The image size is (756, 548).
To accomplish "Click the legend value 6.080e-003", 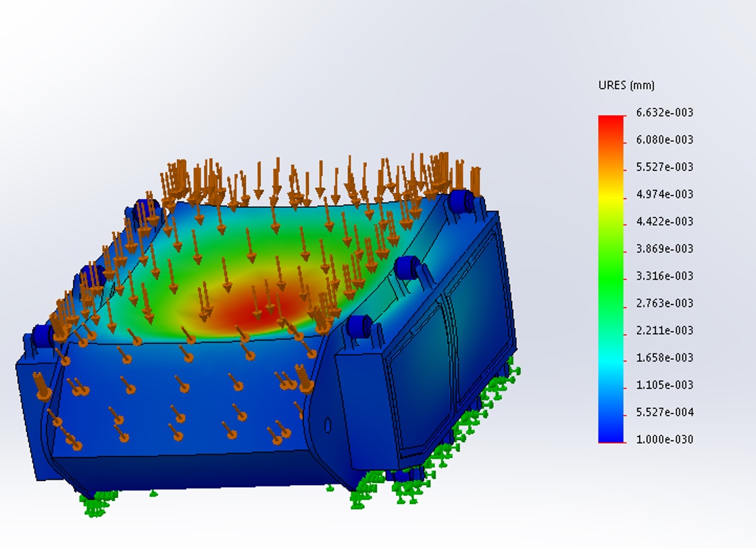I will coord(664,140).
